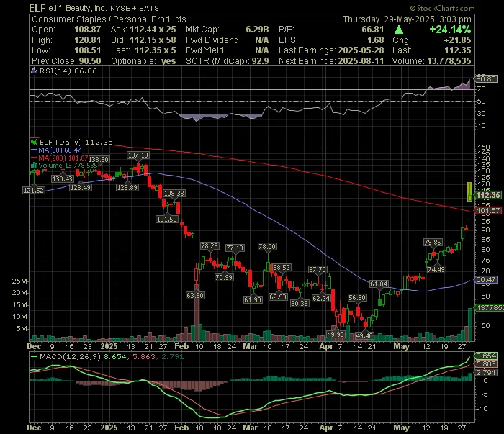The height and width of the screenshot is (434, 504).
Task: Click the MACD signal axis tag 5.863
Action: [x=486, y=364]
